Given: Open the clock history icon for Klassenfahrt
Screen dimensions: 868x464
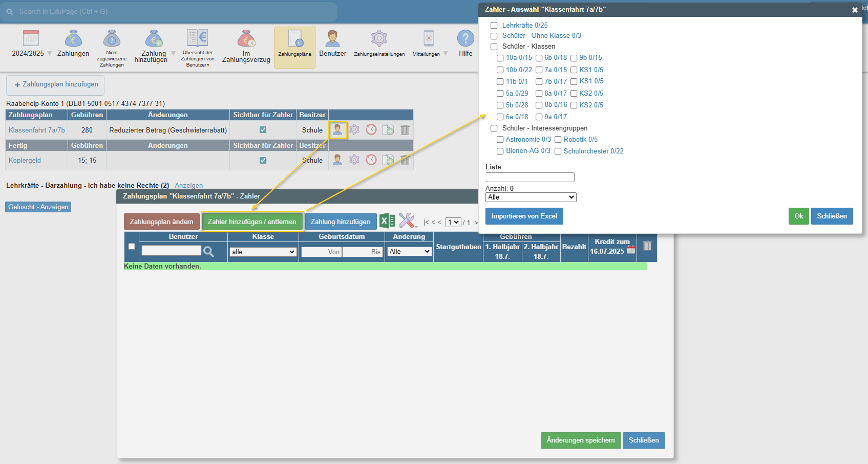Looking at the screenshot, I should point(371,130).
